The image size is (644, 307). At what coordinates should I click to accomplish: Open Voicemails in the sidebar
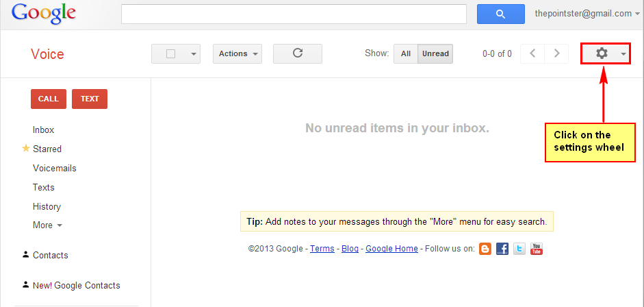tap(55, 168)
